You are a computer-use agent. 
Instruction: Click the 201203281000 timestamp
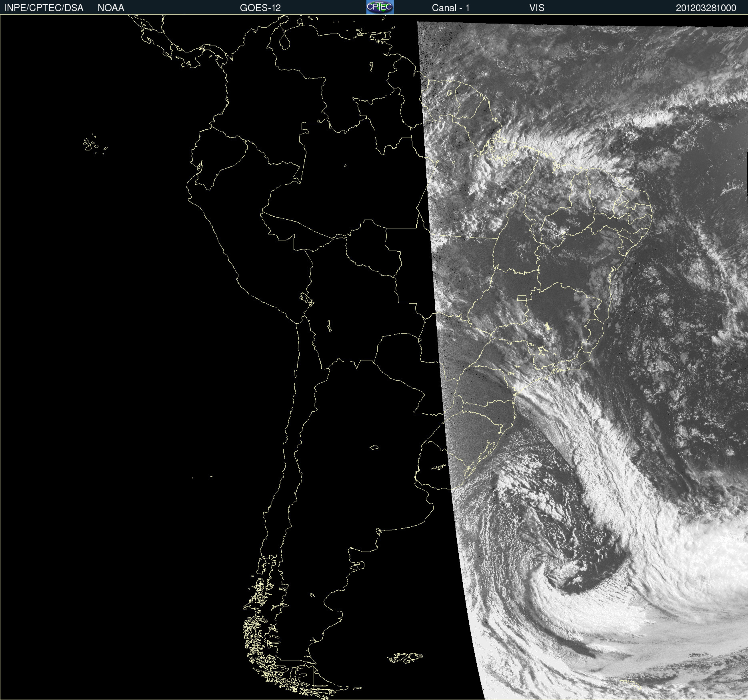(706, 8)
